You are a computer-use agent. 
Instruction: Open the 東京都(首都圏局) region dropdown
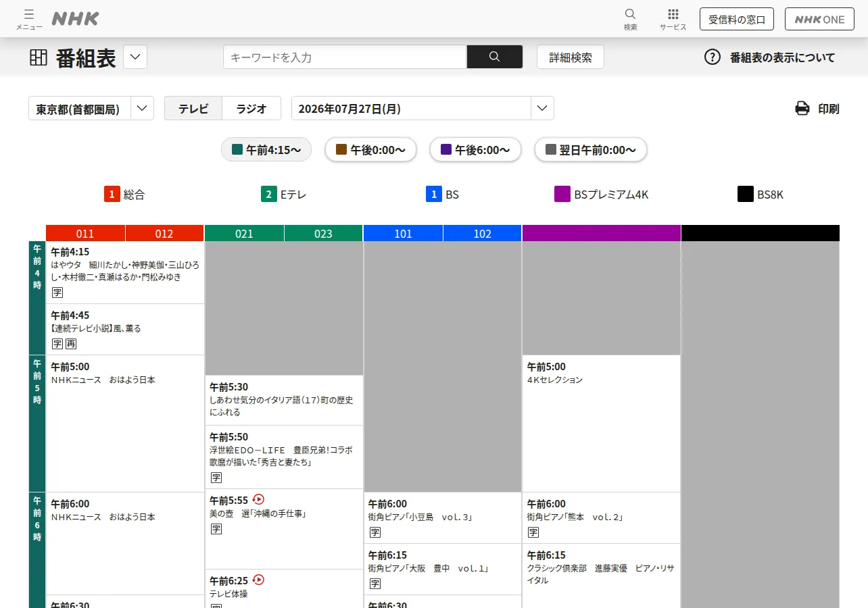[91, 108]
